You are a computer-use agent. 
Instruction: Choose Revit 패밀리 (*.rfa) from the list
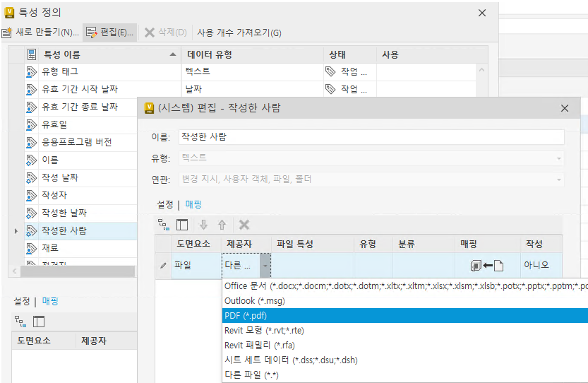point(405,345)
